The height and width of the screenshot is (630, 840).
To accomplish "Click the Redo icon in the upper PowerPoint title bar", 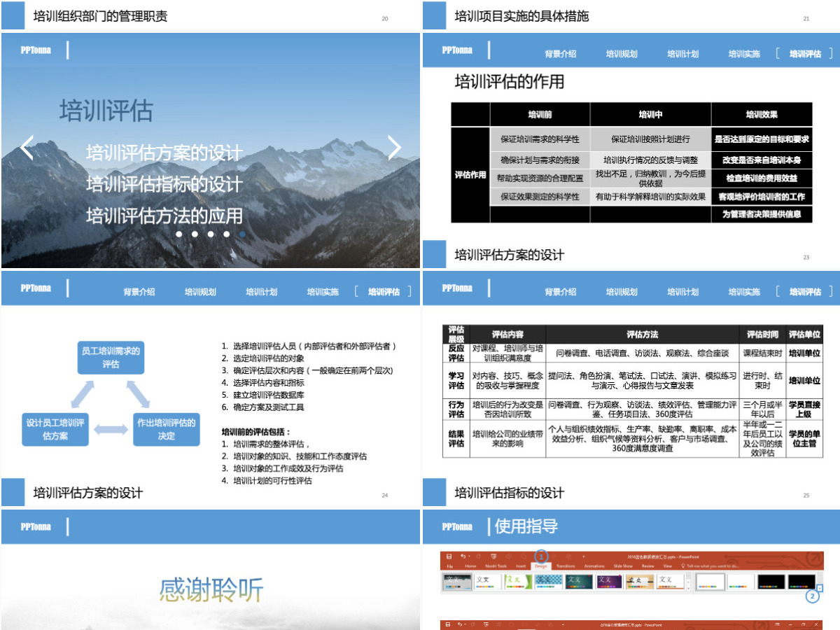I will [478, 556].
